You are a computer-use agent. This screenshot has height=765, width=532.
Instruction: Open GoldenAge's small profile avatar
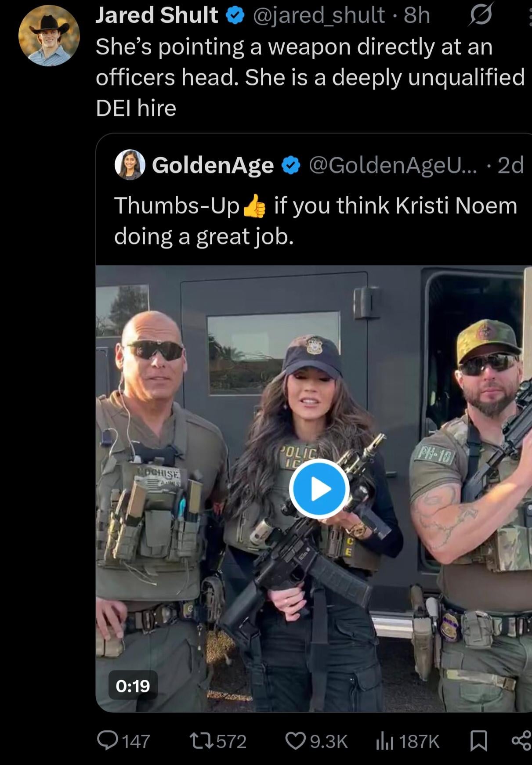(130, 165)
